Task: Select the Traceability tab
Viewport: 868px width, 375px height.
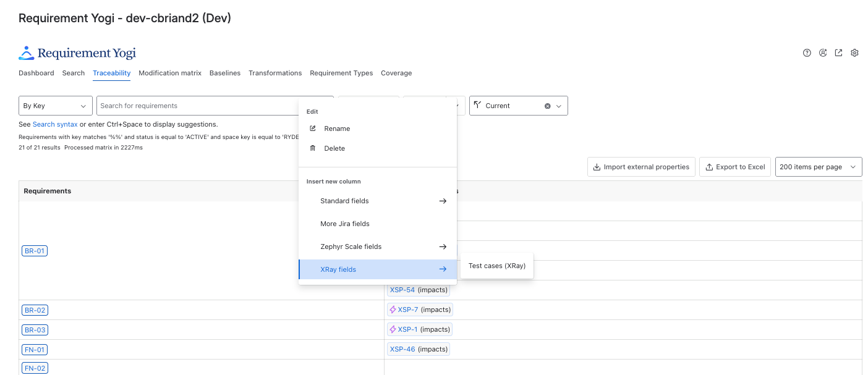Action: [x=112, y=73]
